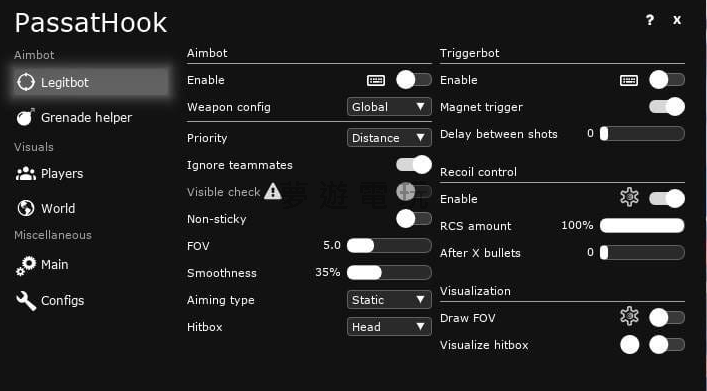Open the Weapon config Global dropdown
Viewport: 707px width, 391px height.
coord(389,107)
